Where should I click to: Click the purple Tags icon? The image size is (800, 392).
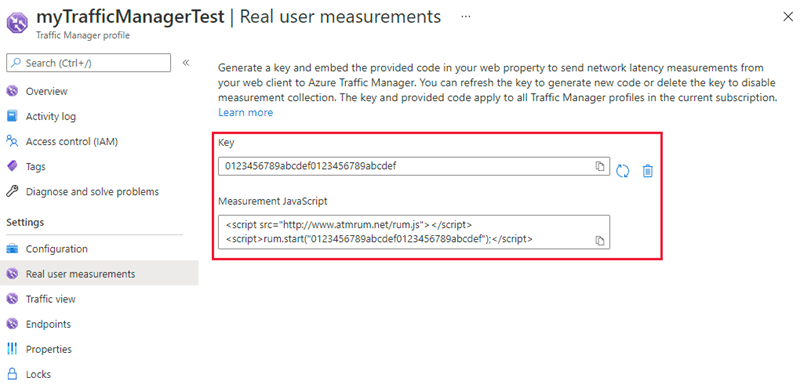12,166
